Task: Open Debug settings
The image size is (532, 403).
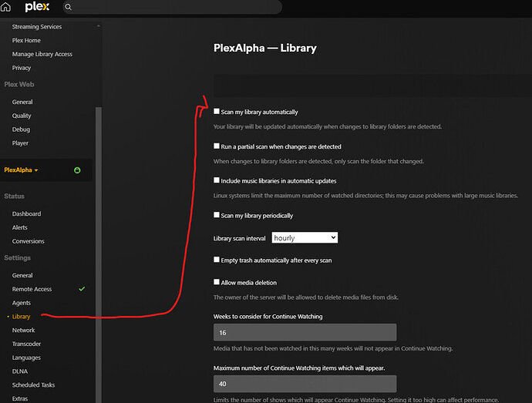Action: pyautogui.click(x=21, y=129)
